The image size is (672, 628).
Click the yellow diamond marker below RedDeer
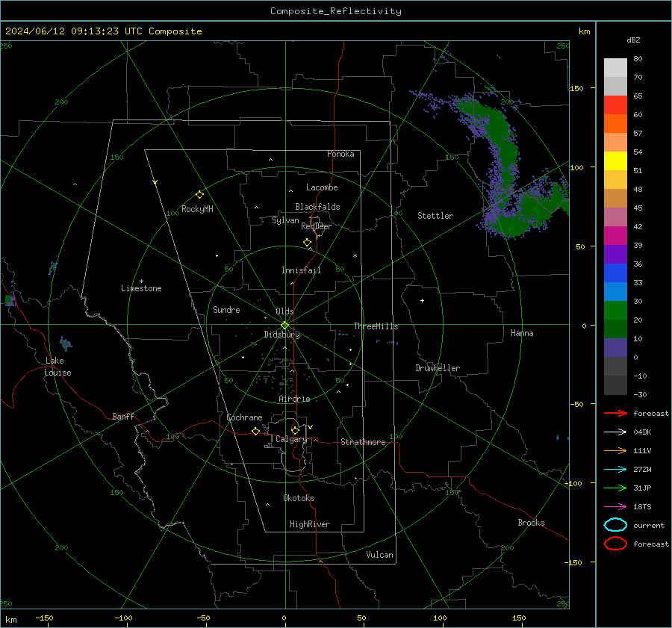pos(308,243)
